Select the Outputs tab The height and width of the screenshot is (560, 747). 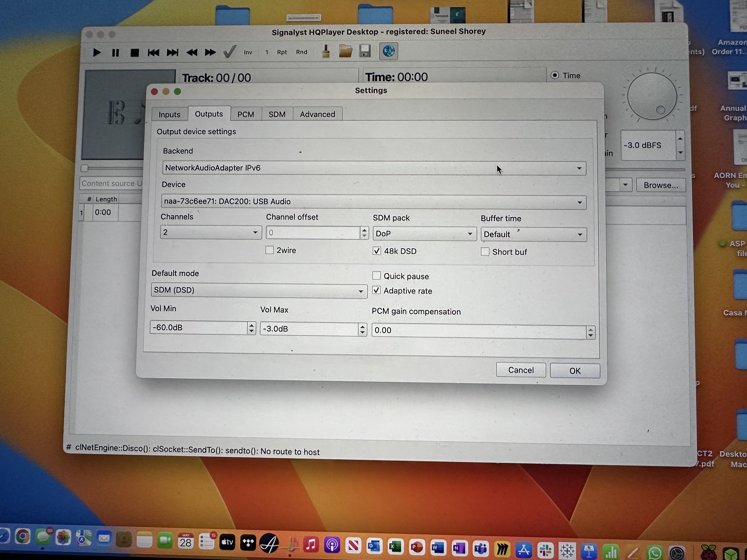(x=209, y=114)
